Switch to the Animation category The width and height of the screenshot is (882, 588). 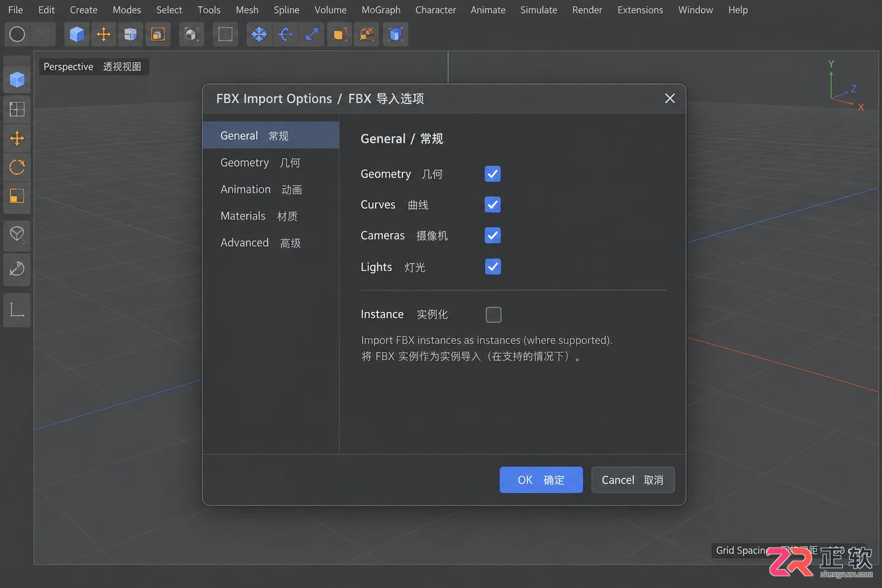click(x=271, y=189)
